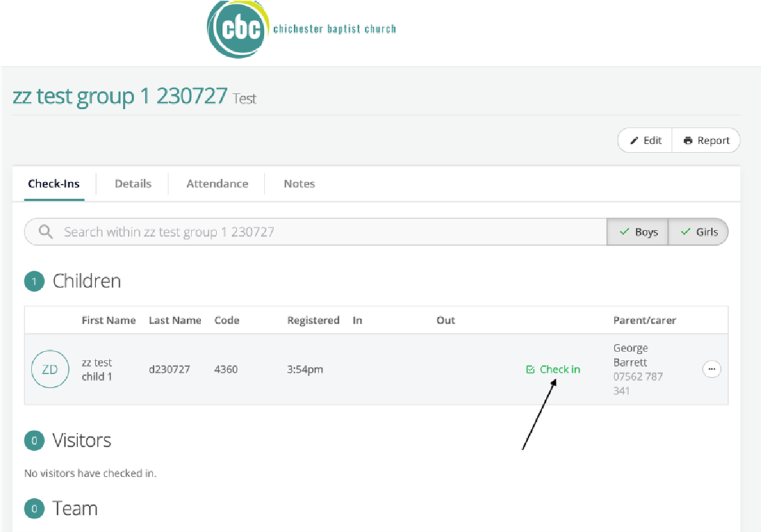Click the Registered column header
761x532 pixels.
coord(313,320)
